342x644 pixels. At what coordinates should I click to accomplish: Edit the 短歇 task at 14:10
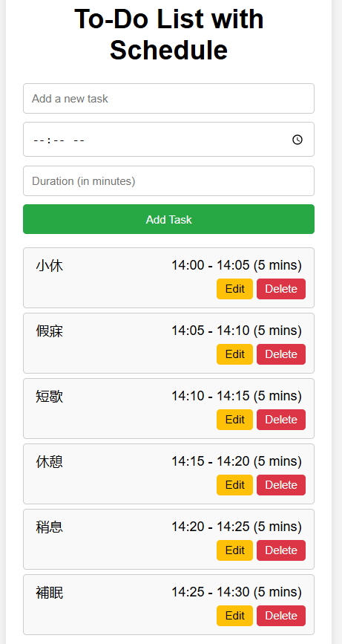click(234, 420)
